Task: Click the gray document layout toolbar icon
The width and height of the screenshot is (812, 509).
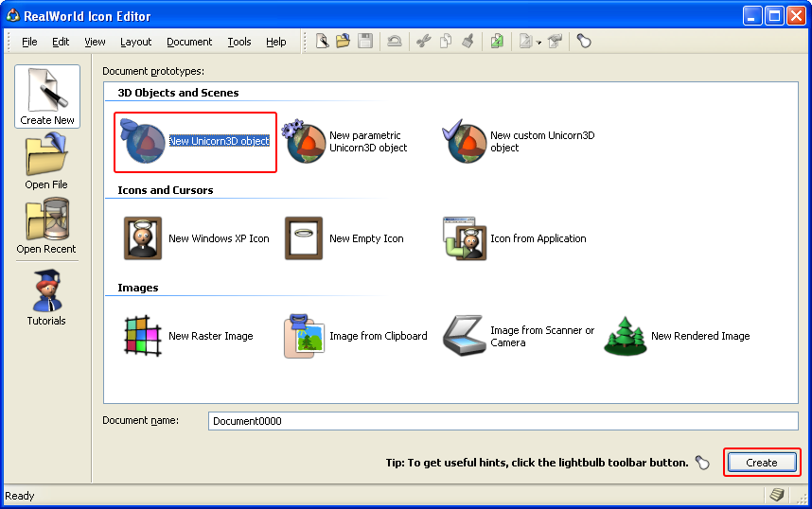Action: click(x=525, y=41)
